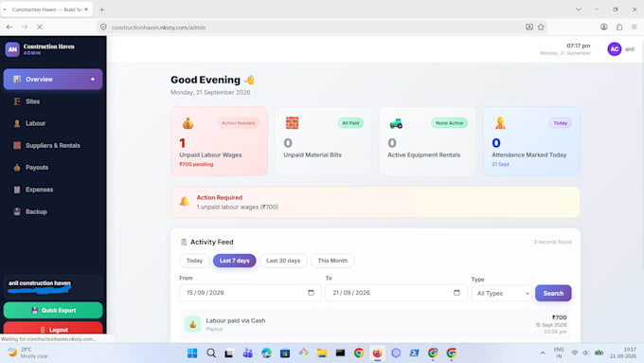Viewport: 644px width, 363px height.
Task: Click the None Active badge
Action: [449, 123]
